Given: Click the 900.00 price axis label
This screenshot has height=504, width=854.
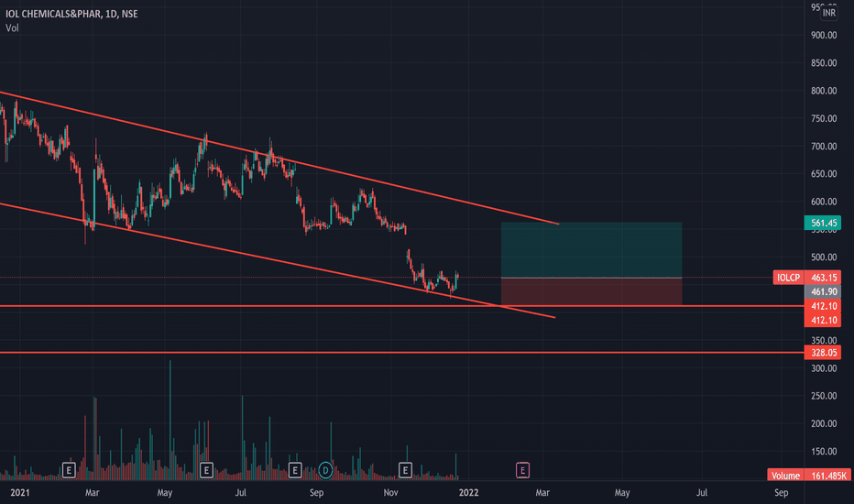Looking at the screenshot, I should coord(824,36).
